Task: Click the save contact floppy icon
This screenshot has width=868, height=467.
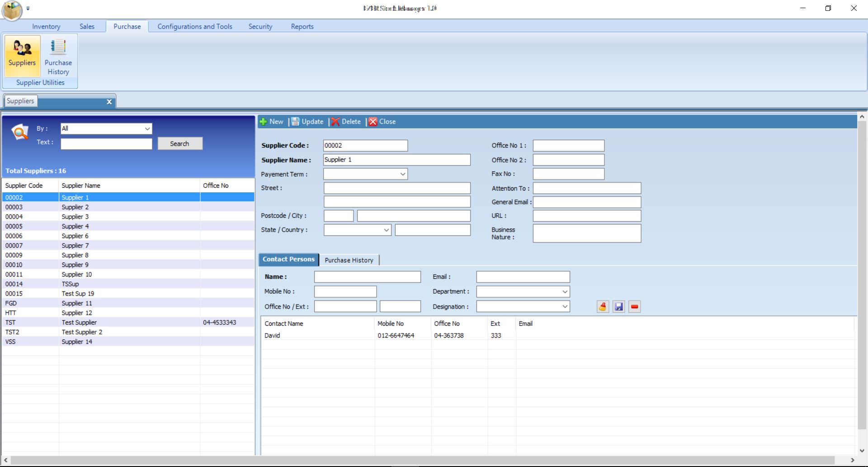Action: click(x=619, y=307)
